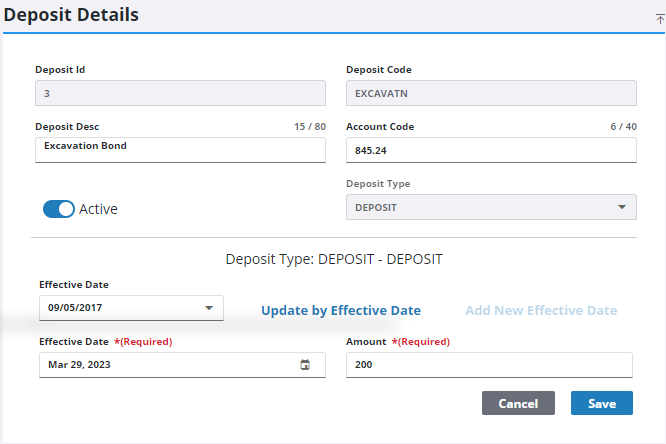Open the 09/05/2017 Effective Date dropdown
Viewport: 666px width, 444px height.
pyautogui.click(x=131, y=308)
